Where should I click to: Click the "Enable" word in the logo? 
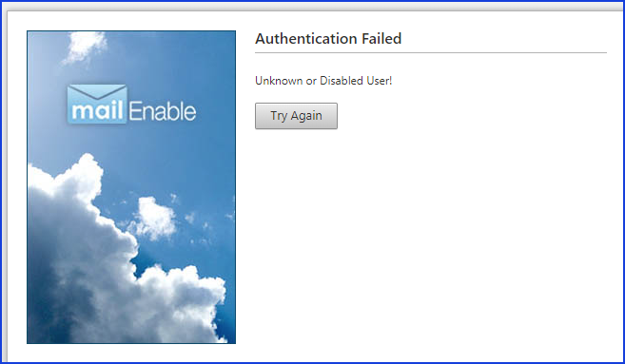tap(163, 111)
